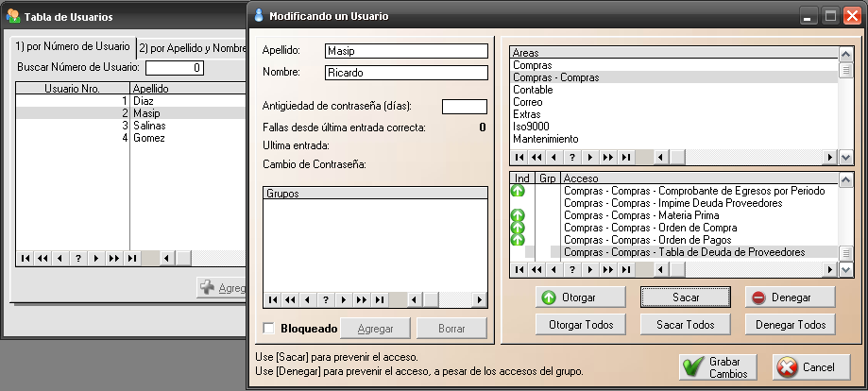868x391 pixels.
Task: Click next record arrow in Grupos navigator
Action: coord(343,299)
